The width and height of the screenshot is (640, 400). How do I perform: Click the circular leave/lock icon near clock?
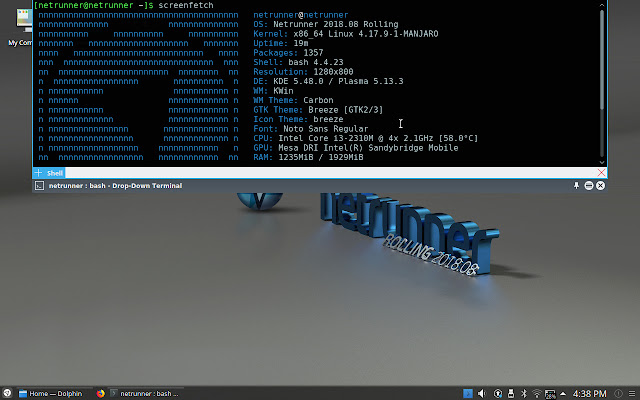point(618,393)
